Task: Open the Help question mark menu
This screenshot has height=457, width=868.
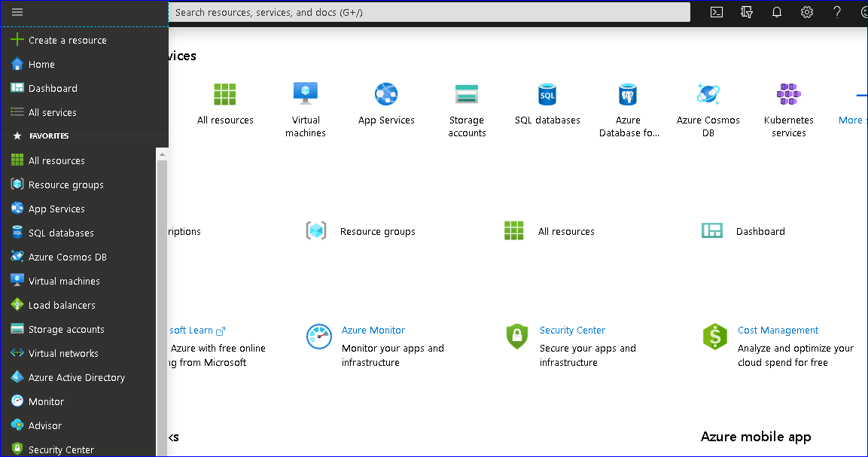Action: click(837, 12)
